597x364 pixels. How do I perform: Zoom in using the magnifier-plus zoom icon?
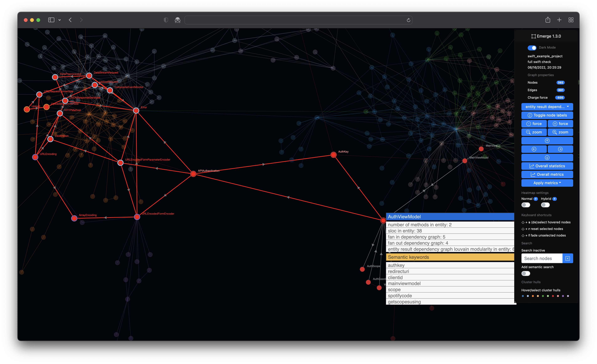[x=560, y=132]
